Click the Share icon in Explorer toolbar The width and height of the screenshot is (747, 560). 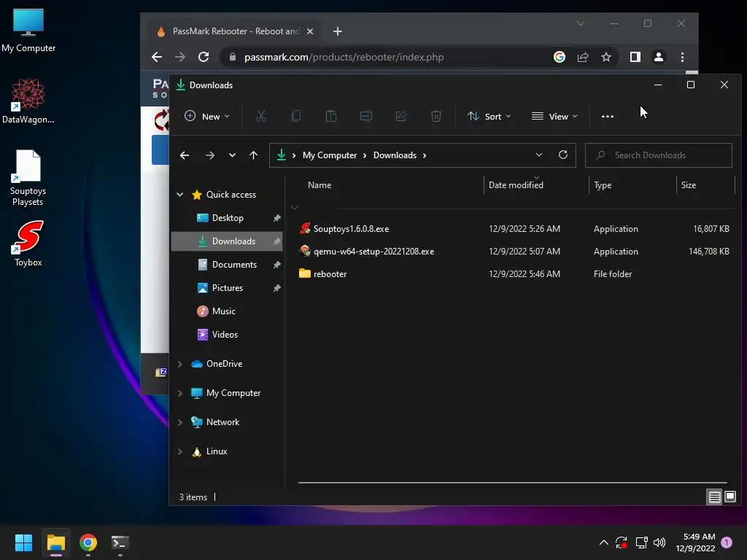pos(401,116)
